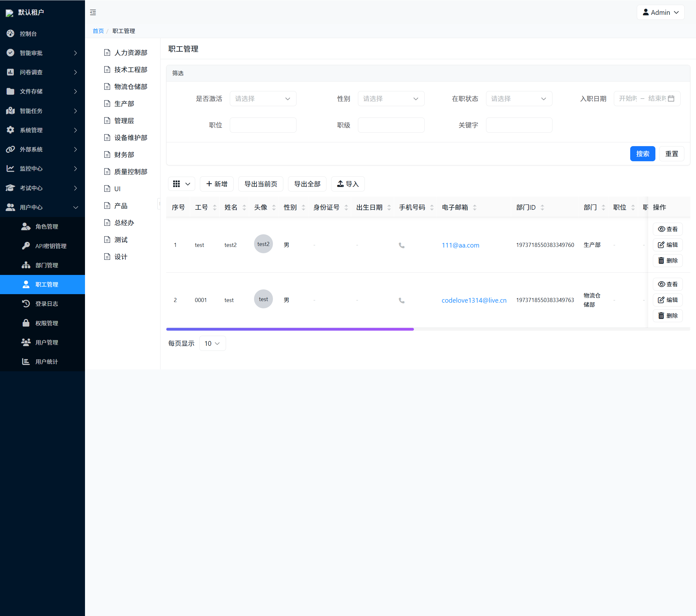Click the delete button for the first row
Image resolution: width=696 pixels, height=616 pixels.
pos(667,261)
